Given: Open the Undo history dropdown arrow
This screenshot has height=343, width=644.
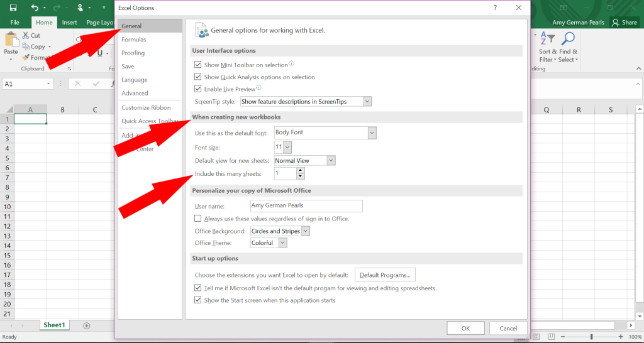Looking at the screenshot, I should 45,8.
